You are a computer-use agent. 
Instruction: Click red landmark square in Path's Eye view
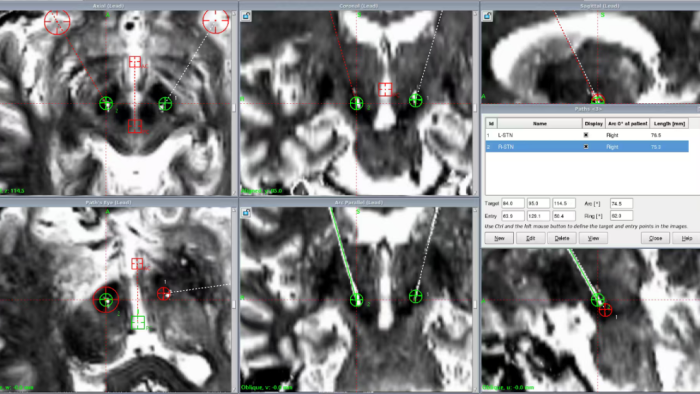137,263
